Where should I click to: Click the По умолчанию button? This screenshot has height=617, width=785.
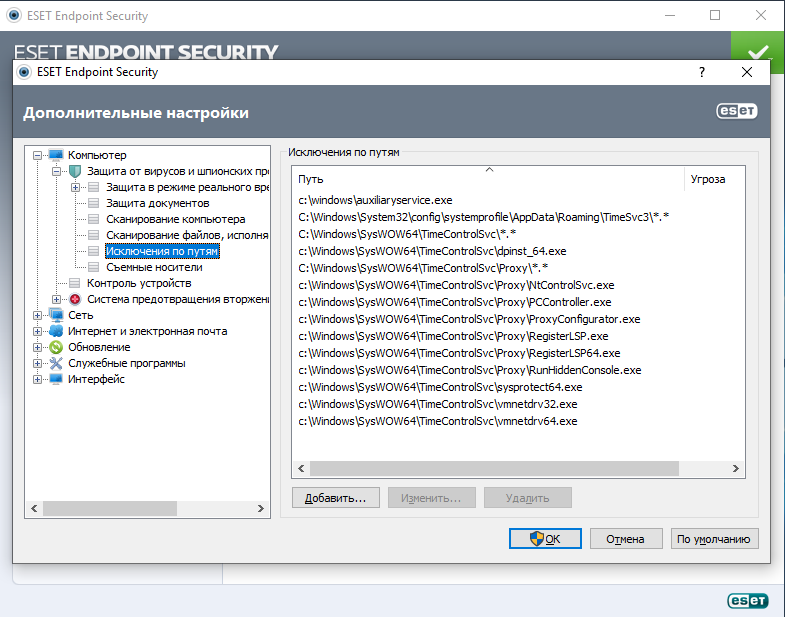click(714, 539)
